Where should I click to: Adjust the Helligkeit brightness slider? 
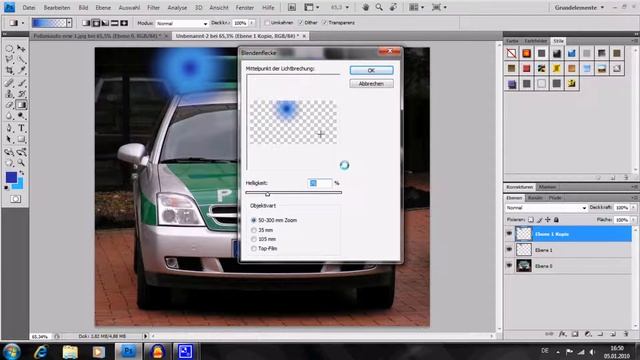[268, 193]
